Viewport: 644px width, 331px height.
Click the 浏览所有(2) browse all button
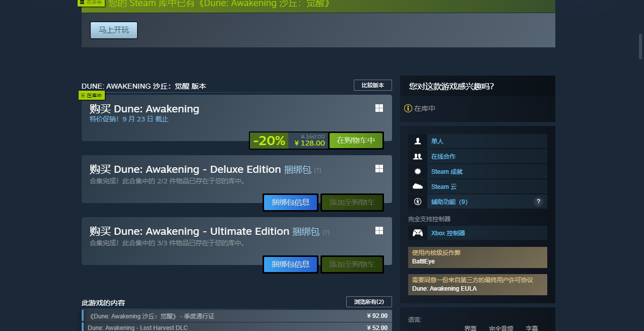(x=369, y=302)
